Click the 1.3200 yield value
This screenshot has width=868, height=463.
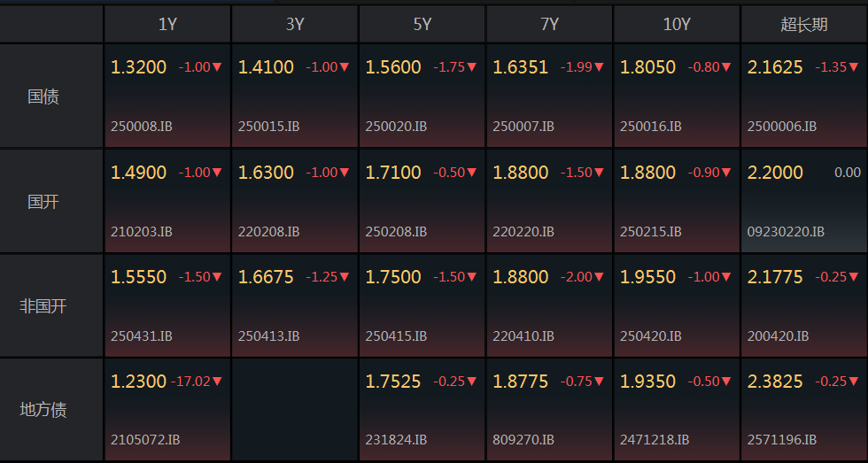[x=138, y=67]
